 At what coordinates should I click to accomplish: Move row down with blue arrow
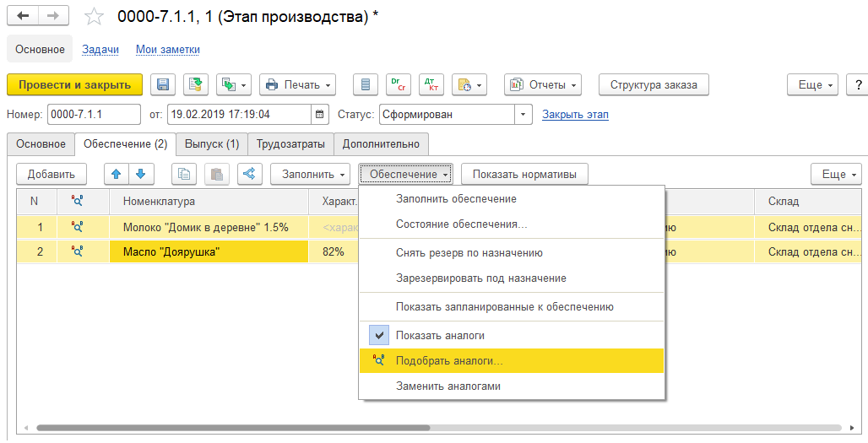click(141, 175)
